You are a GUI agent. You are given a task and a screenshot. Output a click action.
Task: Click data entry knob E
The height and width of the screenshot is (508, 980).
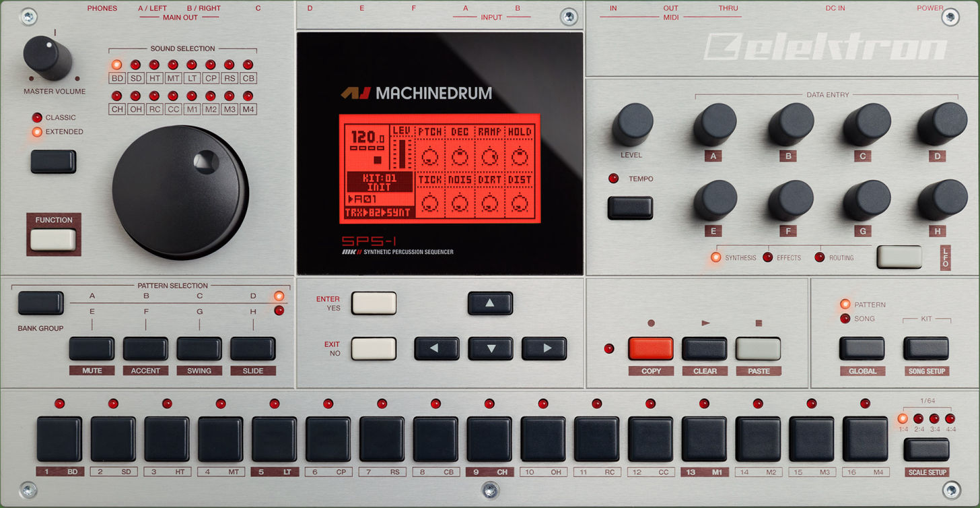715,200
